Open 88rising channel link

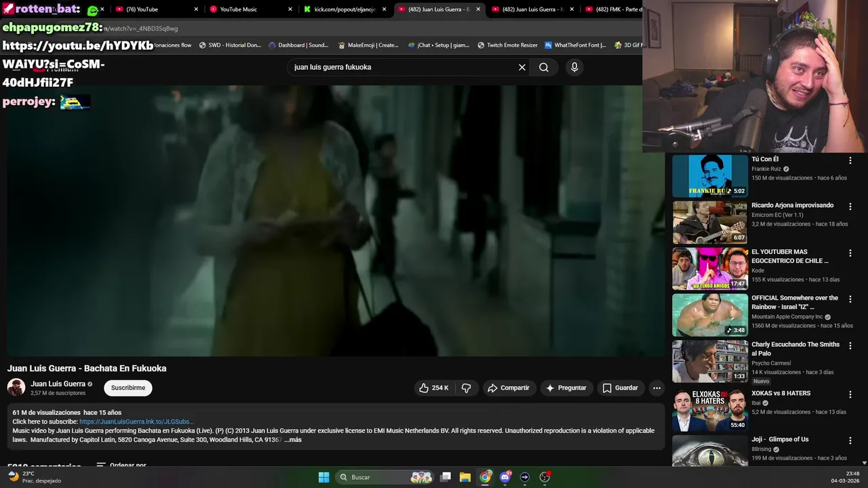pos(762,449)
